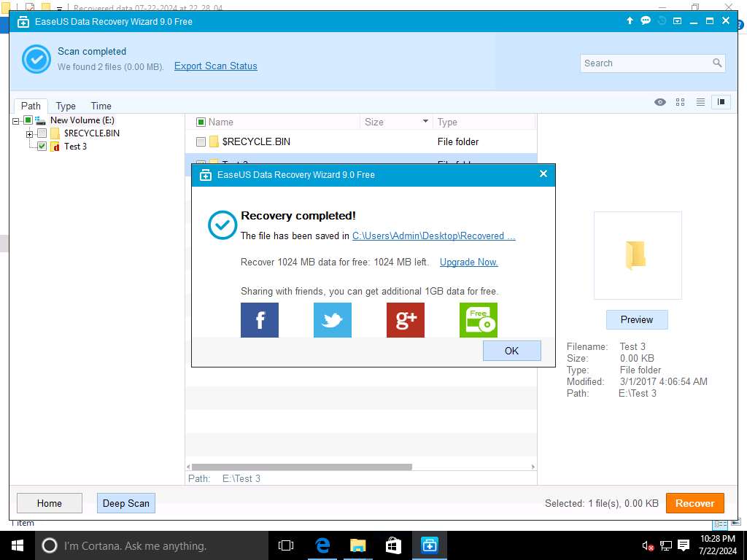Click Export Scan Status link
Image resolution: width=747 pixels, height=560 pixels.
216,66
